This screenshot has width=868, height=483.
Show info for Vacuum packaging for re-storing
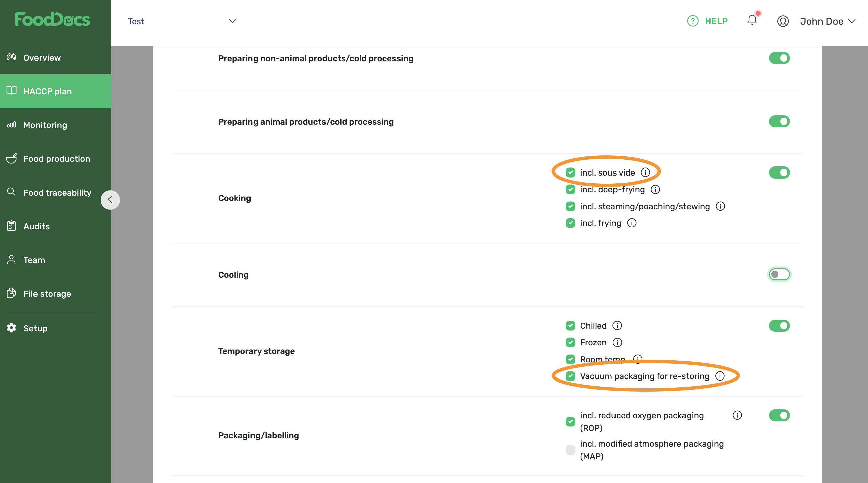coord(720,376)
